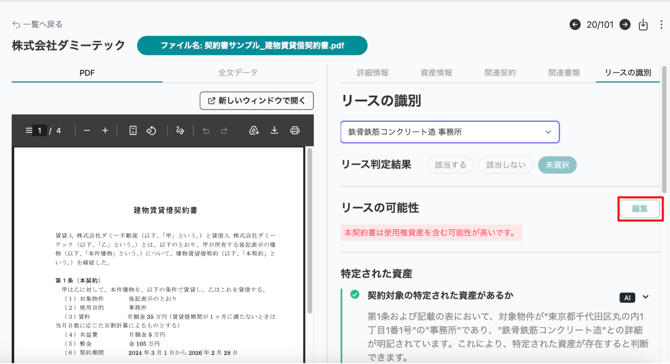The width and height of the screenshot is (670, 364).
Task: Click the 第1条（本契約） line in the PDF
Action: [78, 280]
